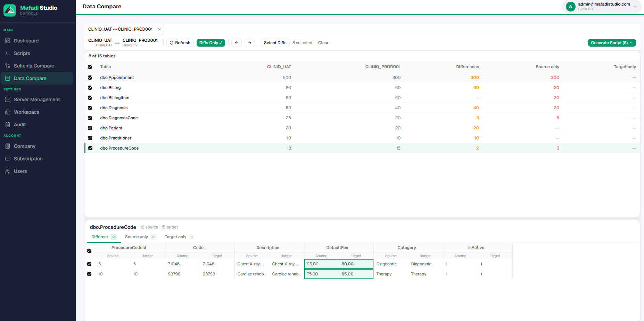Uncheck the dbo.Patient table
This screenshot has width=644, height=321.
(x=90, y=128)
